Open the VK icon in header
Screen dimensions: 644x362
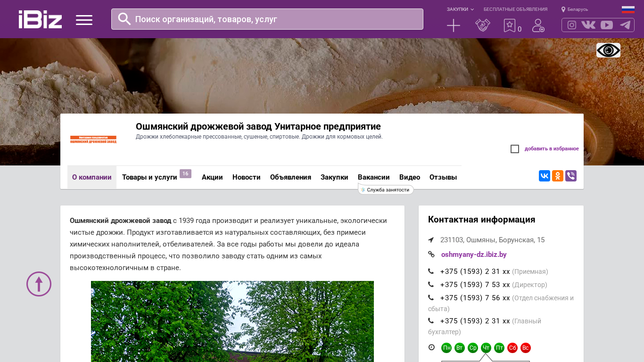588,25
